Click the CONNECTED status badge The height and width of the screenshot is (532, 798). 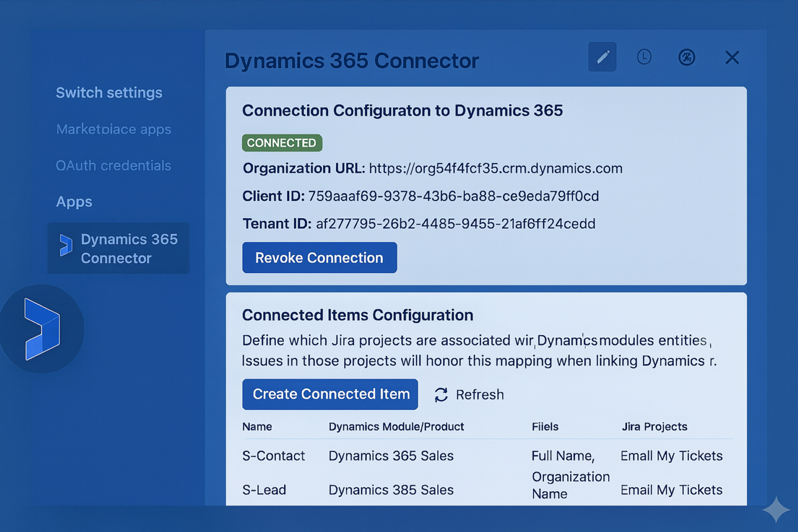[x=282, y=142]
